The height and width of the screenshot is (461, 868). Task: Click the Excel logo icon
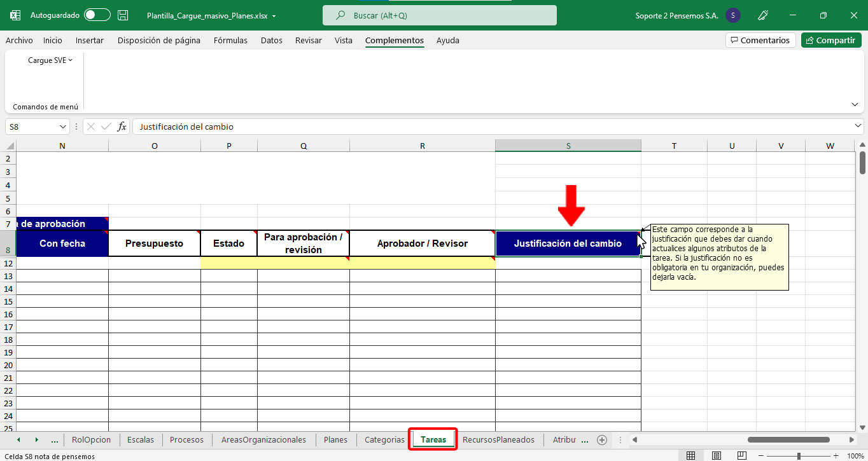point(15,15)
